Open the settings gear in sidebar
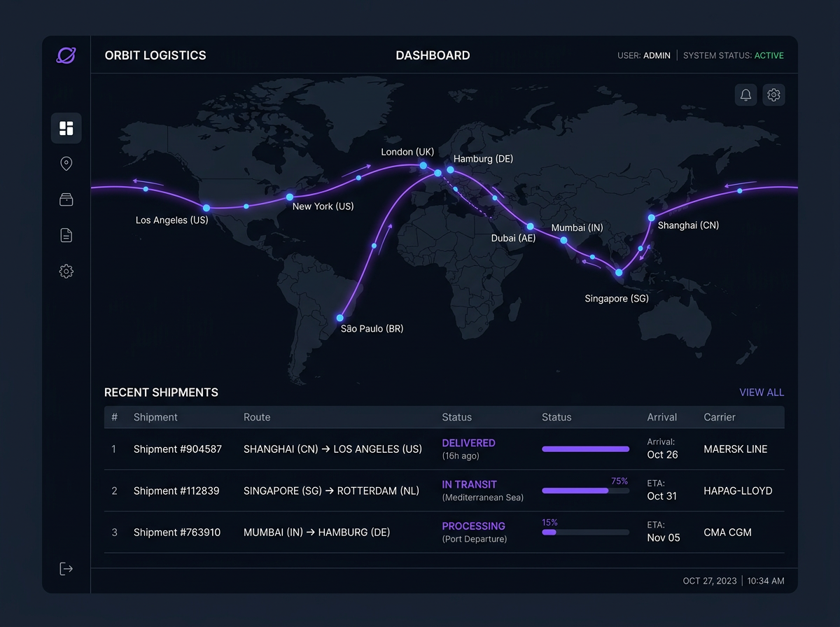The image size is (840, 627). point(66,271)
